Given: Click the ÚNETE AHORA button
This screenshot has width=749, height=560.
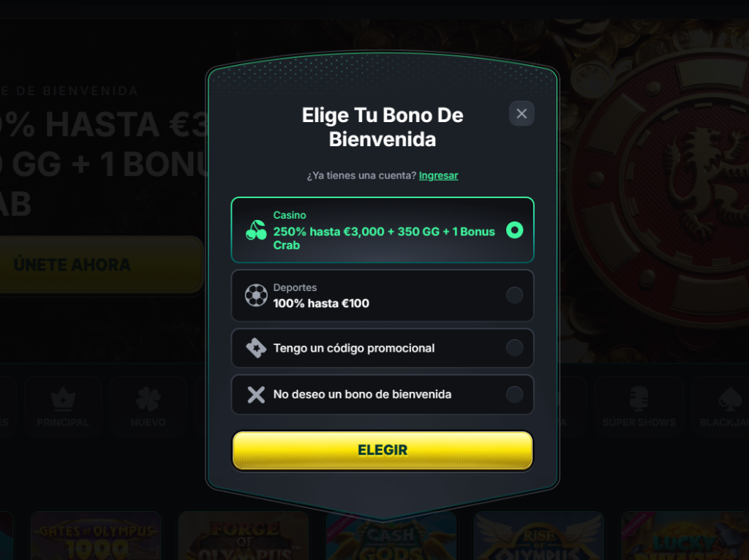Looking at the screenshot, I should pos(100,264).
